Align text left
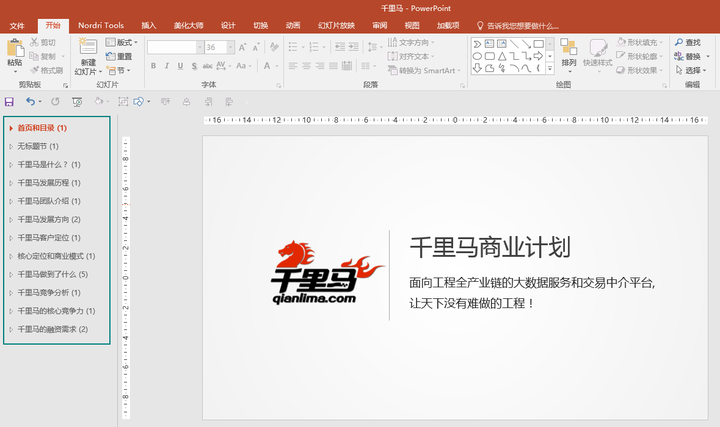 pos(293,66)
